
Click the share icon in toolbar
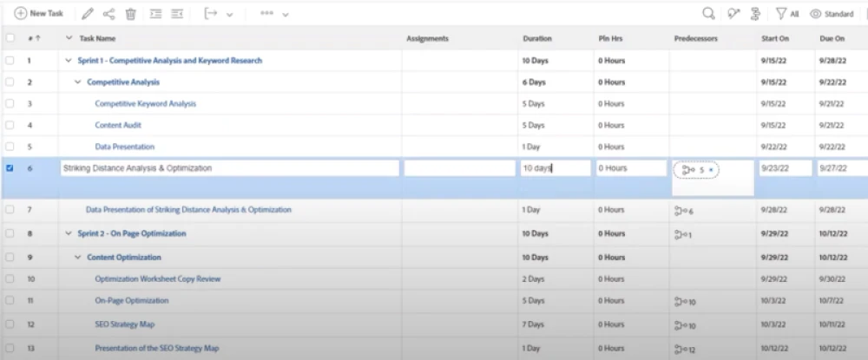[108, 14]
